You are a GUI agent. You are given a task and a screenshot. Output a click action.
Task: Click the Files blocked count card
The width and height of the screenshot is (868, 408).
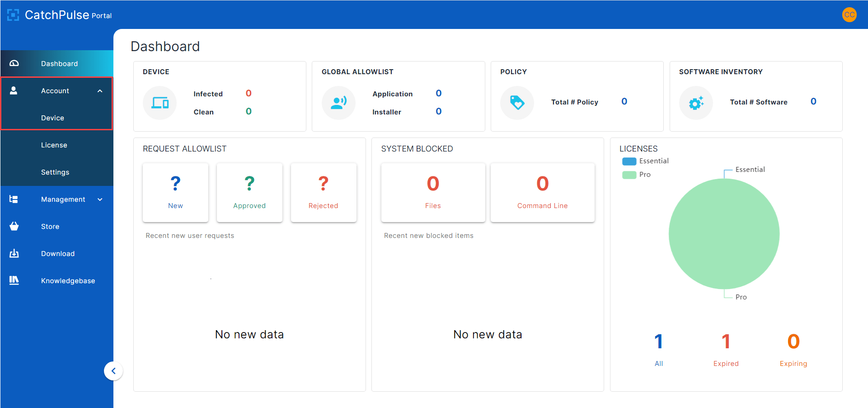point(433,192)
